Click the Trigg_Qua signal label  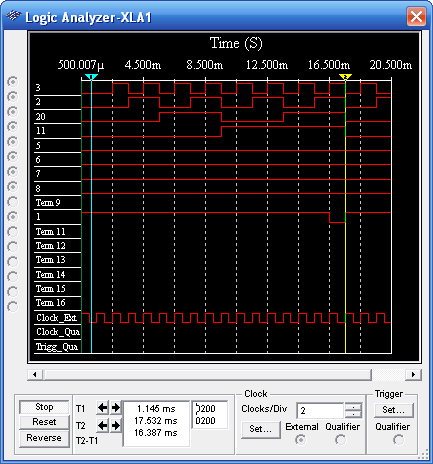57,347
